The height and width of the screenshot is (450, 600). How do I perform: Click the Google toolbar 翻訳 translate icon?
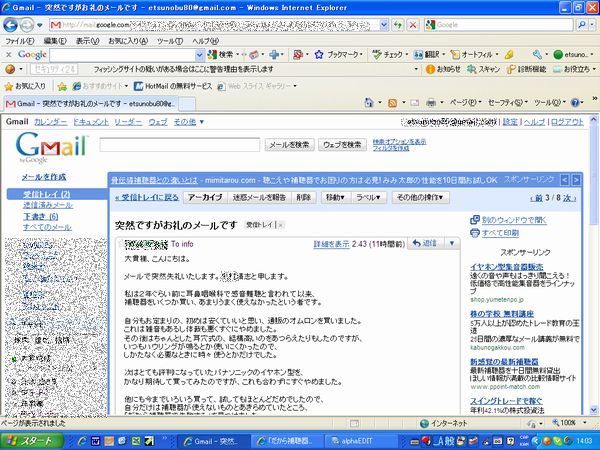click(418, 55)
